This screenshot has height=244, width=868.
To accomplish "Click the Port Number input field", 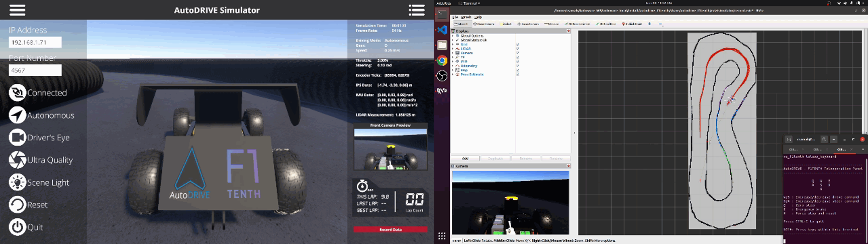I will point(35,70).
